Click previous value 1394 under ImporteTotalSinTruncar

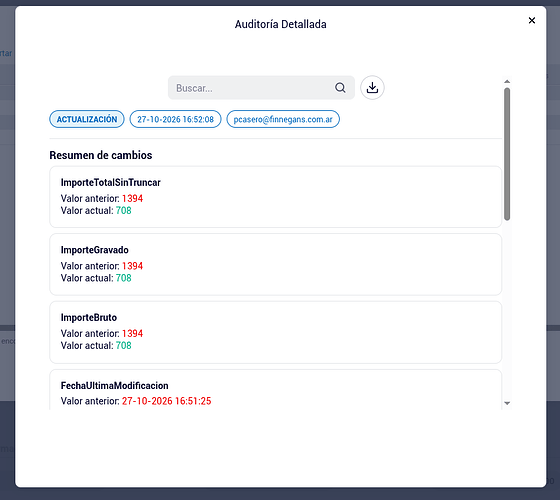point(132,198)
